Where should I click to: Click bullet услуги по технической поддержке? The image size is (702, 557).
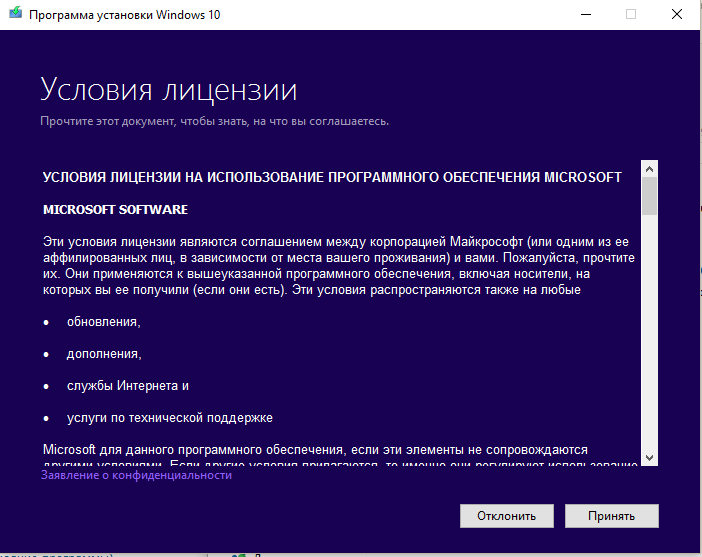coord(170,418)
